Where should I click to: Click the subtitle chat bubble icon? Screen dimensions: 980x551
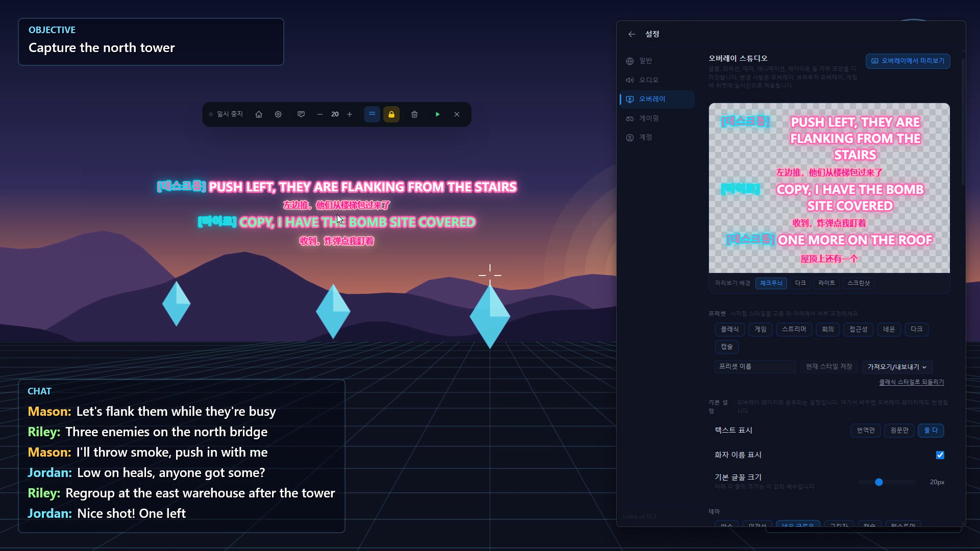pyautogui.click(x=301, y=114)
